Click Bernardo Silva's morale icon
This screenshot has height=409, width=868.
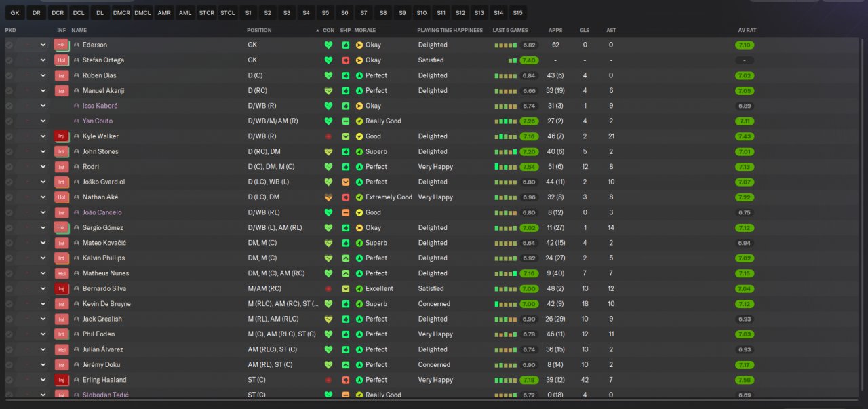tap(359, 288)
